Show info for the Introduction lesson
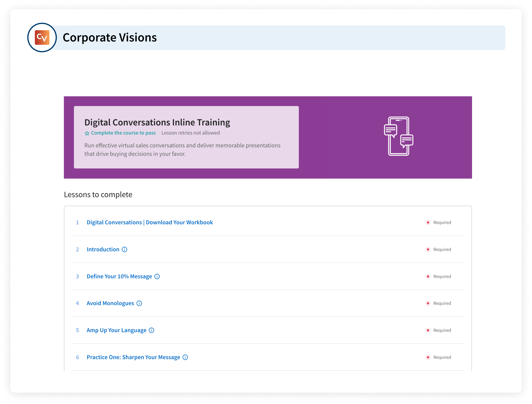Image resolution: width=532 pixels, height=404 pixels. coord(124,249)
